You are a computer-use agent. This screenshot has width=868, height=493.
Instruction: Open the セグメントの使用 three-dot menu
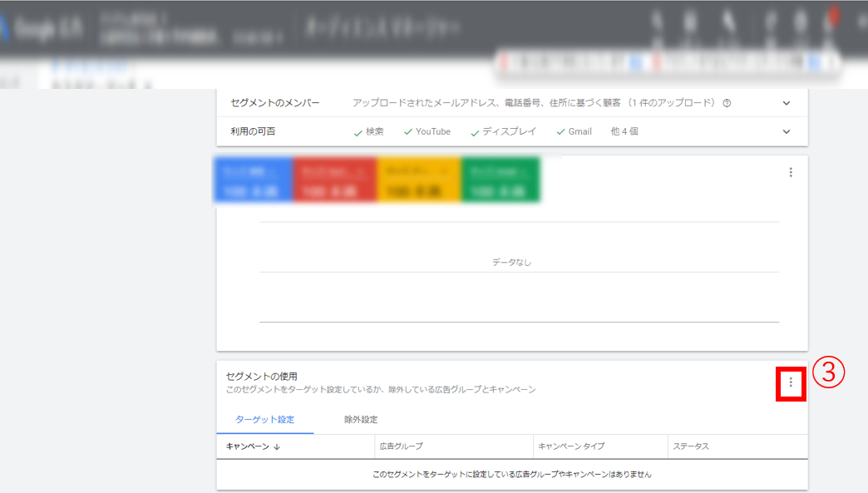click(x=790, y=382)
